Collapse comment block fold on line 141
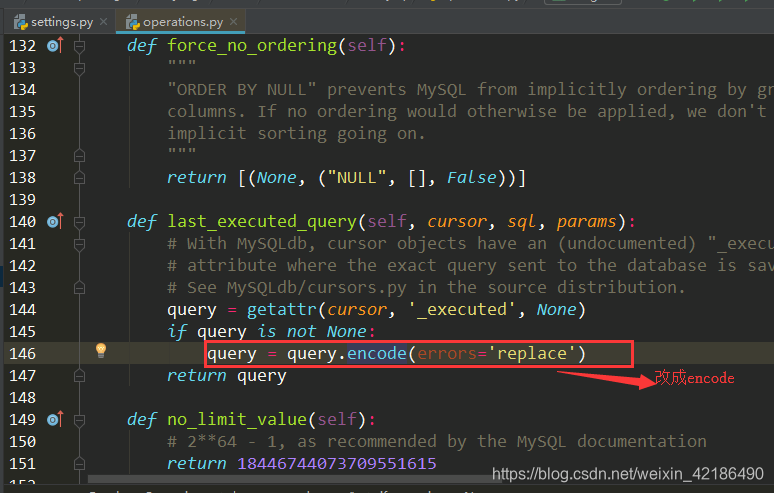 coord(79,244)
